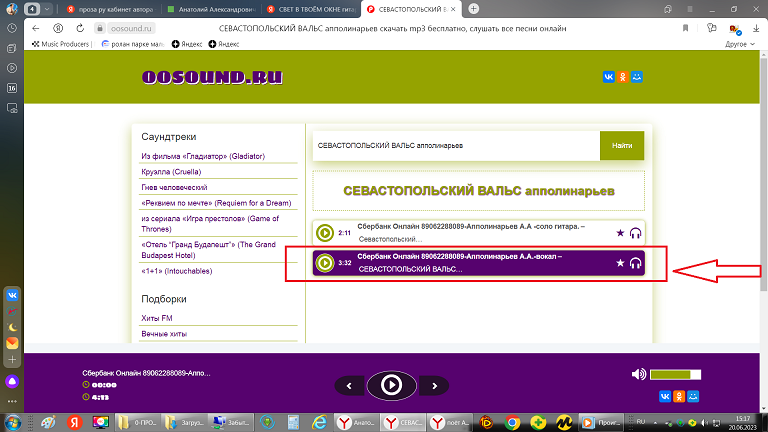View site security lock info
This screenshot has height=432, width=768.
[x=99, y=28]
